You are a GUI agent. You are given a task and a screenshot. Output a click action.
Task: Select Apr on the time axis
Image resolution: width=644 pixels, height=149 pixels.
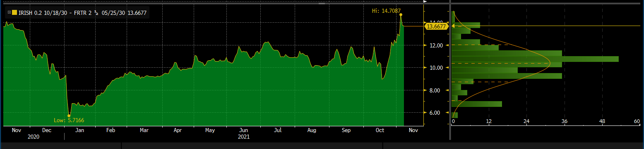[178, 130]
